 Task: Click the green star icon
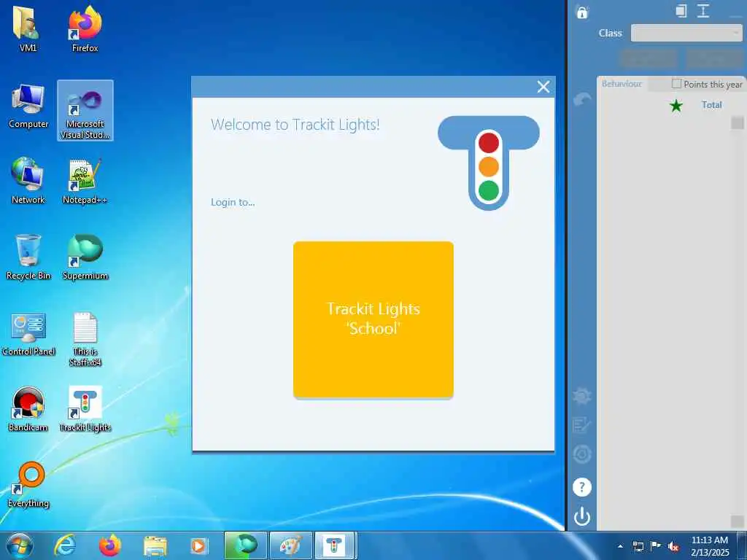click(676, 105)
